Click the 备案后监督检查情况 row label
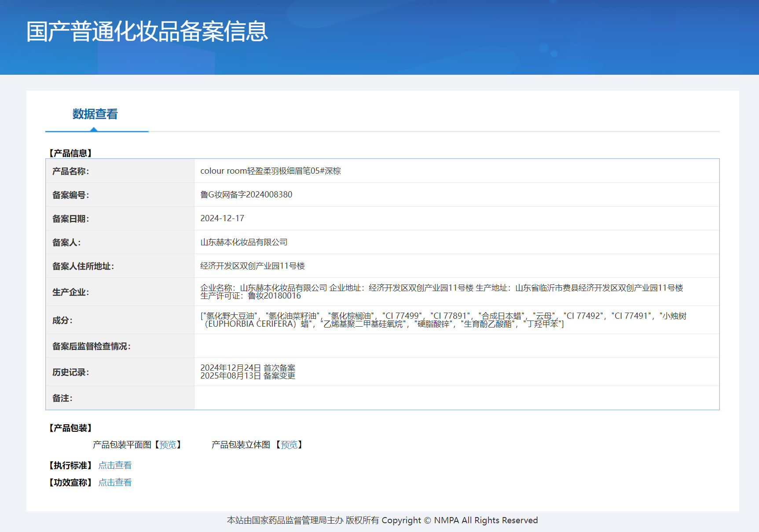This screenshot has width=759, height=532. pyautogui.click(x=92, y=346)
